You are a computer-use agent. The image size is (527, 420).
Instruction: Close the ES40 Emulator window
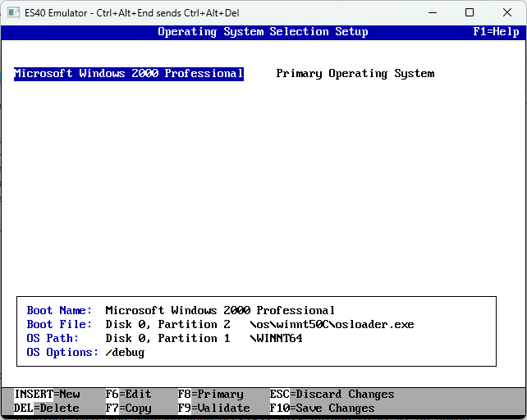pos(507,13)
